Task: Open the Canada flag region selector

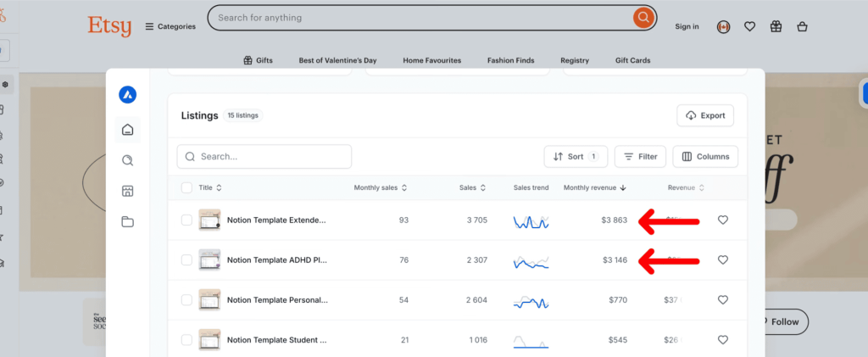Action: pyautogui.click(x=724, y=26)
